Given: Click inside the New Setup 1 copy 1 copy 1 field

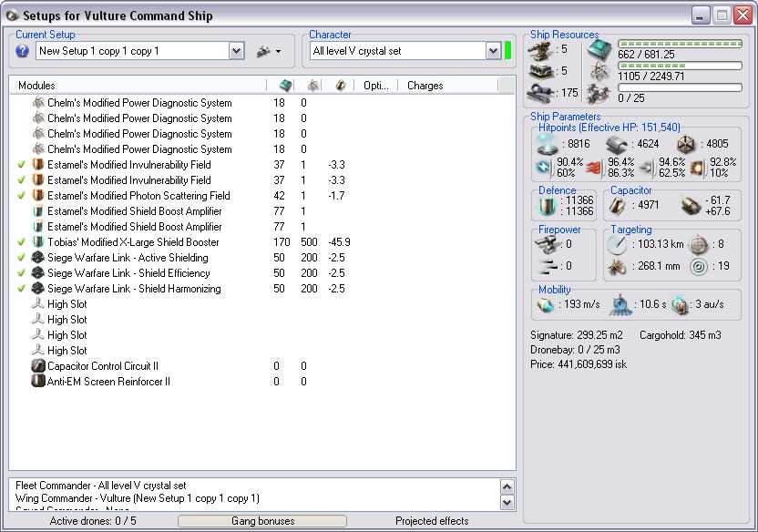Looking at the screenshot, I should click(x=132, y=51).
